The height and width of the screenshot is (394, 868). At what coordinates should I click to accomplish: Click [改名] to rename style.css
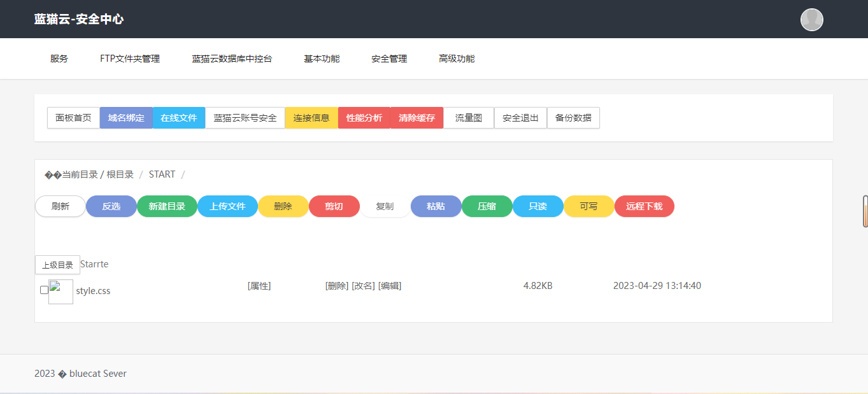click(363, 286)
